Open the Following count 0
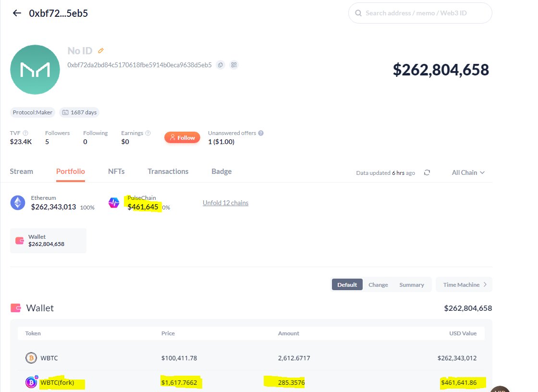 click(x=85, y=142)
